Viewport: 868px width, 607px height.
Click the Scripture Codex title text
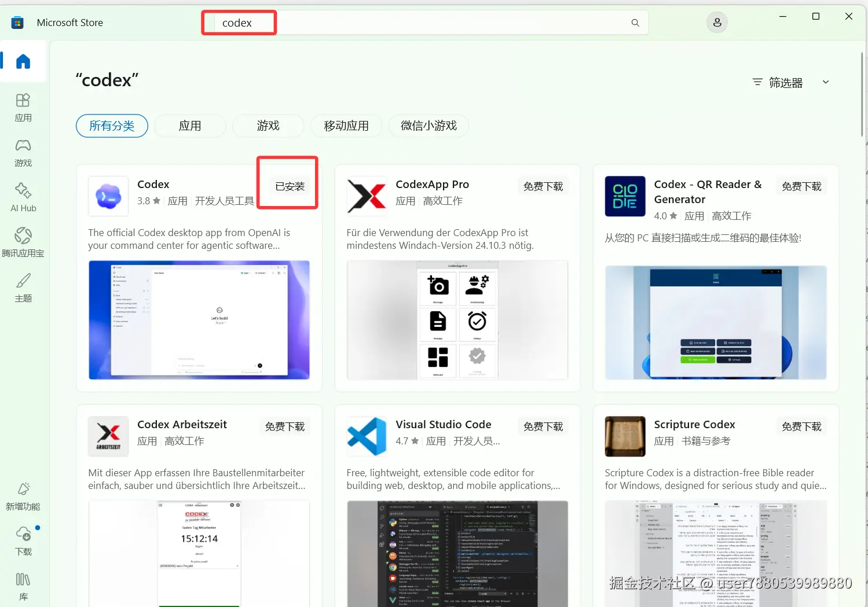(x=695, y=425)
